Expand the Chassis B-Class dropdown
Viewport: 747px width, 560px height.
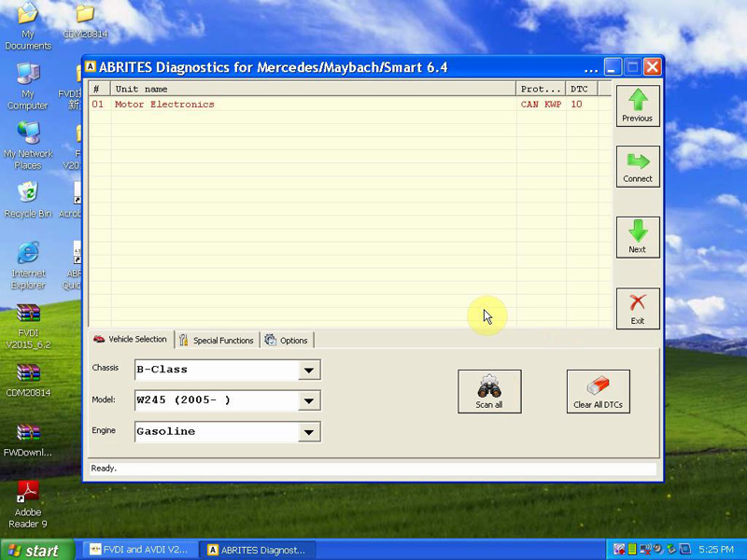coord(309,370)
